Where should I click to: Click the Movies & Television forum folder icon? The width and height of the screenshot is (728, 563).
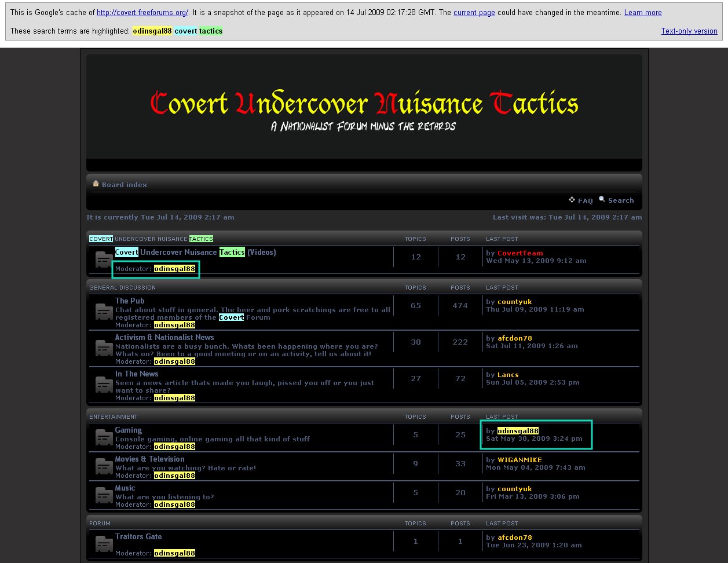(x=104, y=466)
